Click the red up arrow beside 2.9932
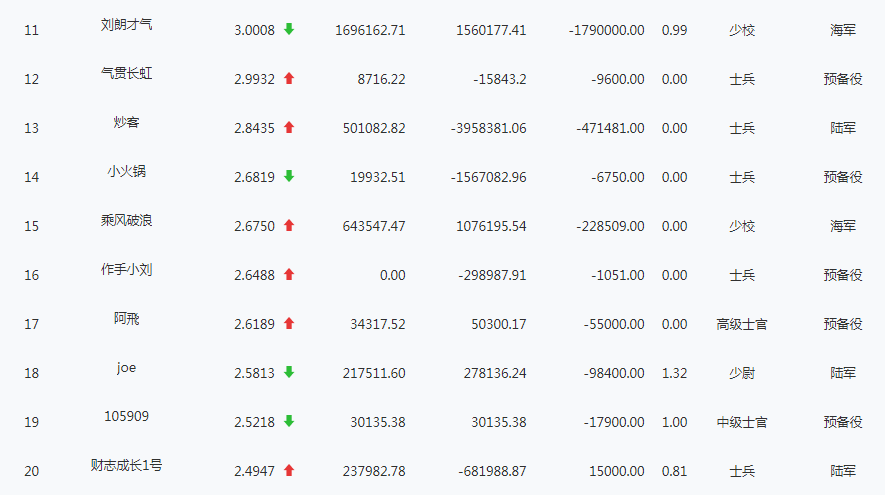Viewport: 885px width, 495px height. pos(289,78)
